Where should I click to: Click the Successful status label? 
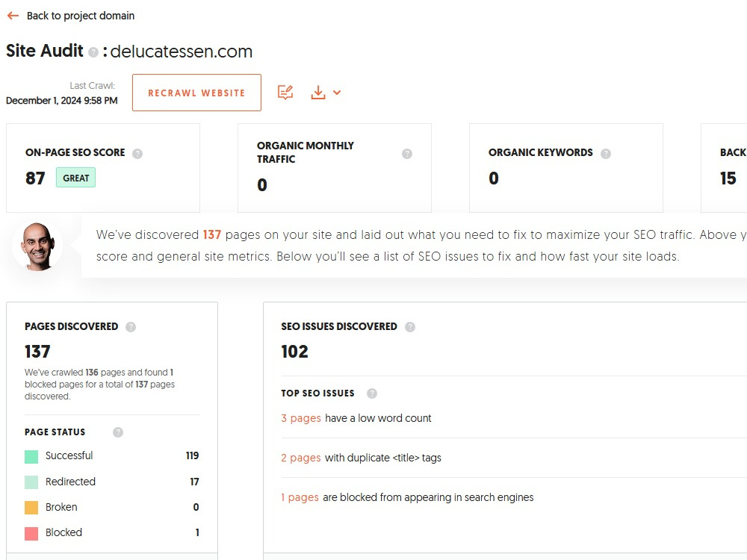[69, 455]
